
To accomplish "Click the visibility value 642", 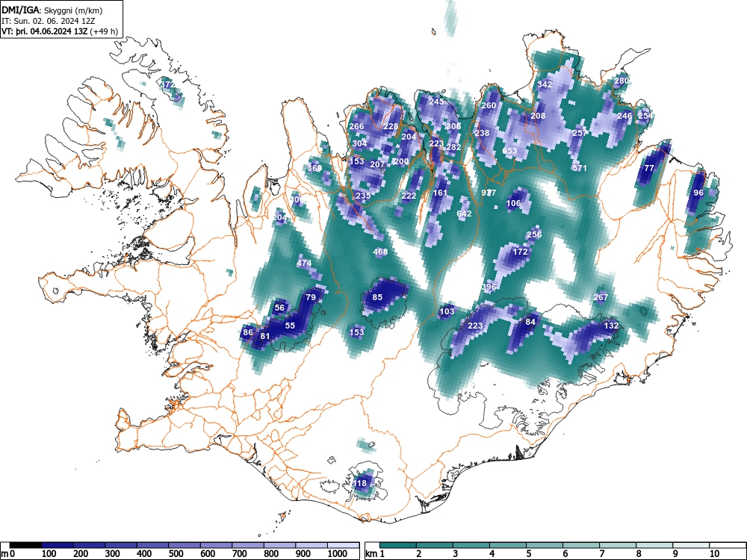I will [x=464, y=214].
